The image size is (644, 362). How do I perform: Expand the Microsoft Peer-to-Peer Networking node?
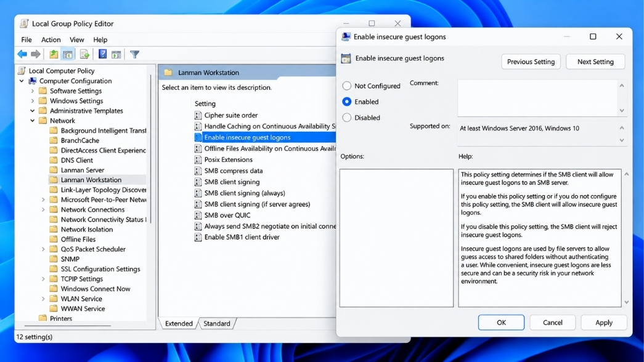43,199
